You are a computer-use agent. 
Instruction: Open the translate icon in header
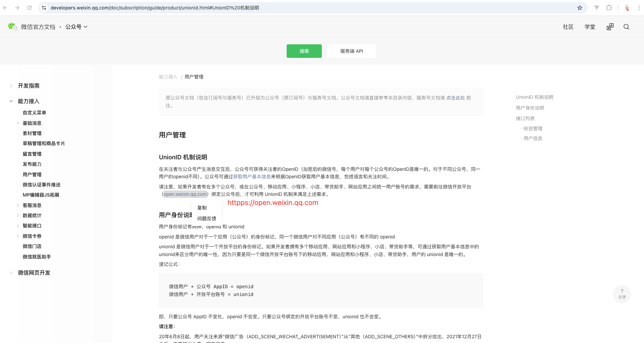pyautogui.click(x=610, y=27)
